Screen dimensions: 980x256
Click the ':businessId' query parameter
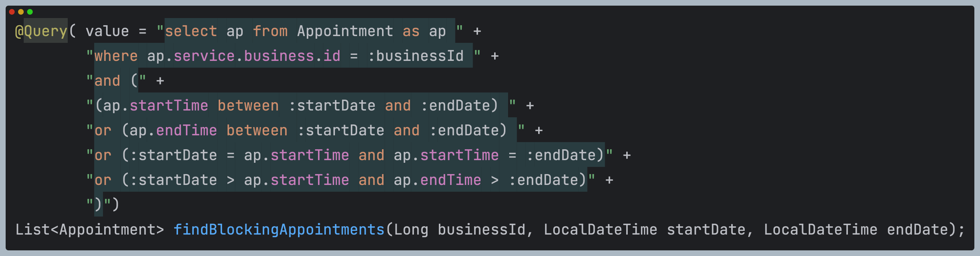(415, 56)
